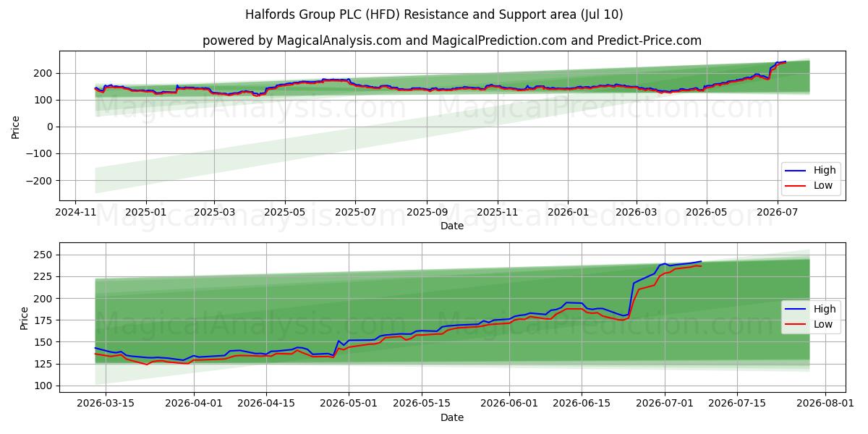Click the '2025-05' x-axis label
The height and width of the screenshot is (434, 868).
click(284, 213)
